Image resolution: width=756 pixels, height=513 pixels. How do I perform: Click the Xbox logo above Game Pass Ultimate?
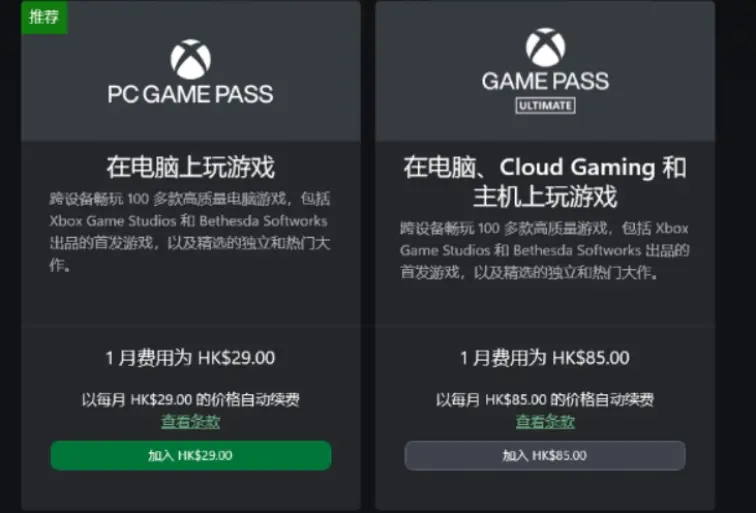click(545, 47)
